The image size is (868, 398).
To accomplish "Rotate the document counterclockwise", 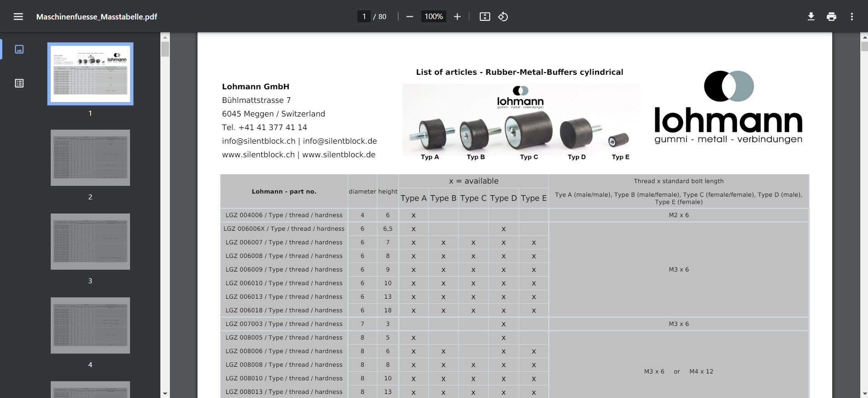I will click(x=503, y=17).
